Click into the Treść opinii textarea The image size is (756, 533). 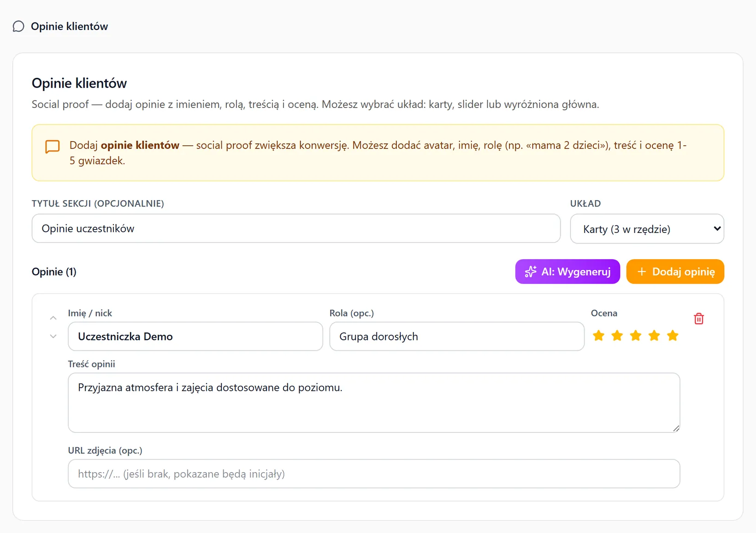pyautogui.click(x=374, y=403)
